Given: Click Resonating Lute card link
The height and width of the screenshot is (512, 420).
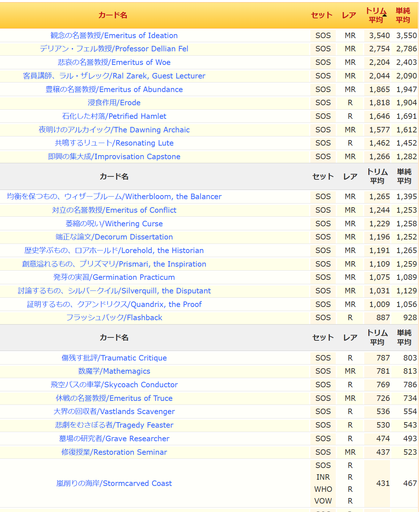Looking at the screenshot, I should pyautogui.click(x=114, y=143).
